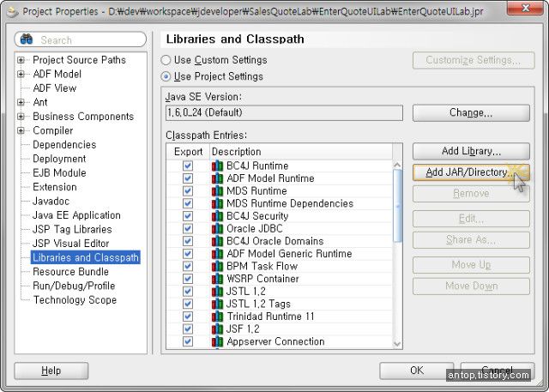Click the ADF Model Runtime library icon
This screenshot has width=549, height=392.
[x=217, y=178]
